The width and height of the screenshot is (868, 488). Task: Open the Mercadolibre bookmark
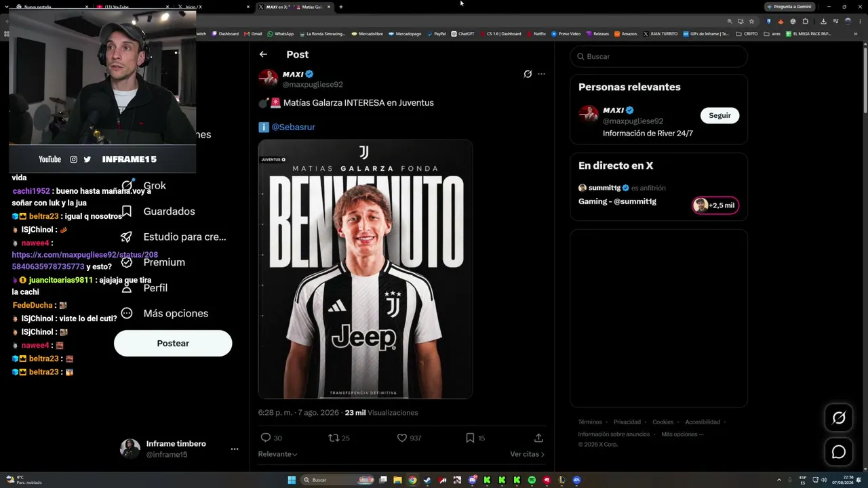[366, 34]
